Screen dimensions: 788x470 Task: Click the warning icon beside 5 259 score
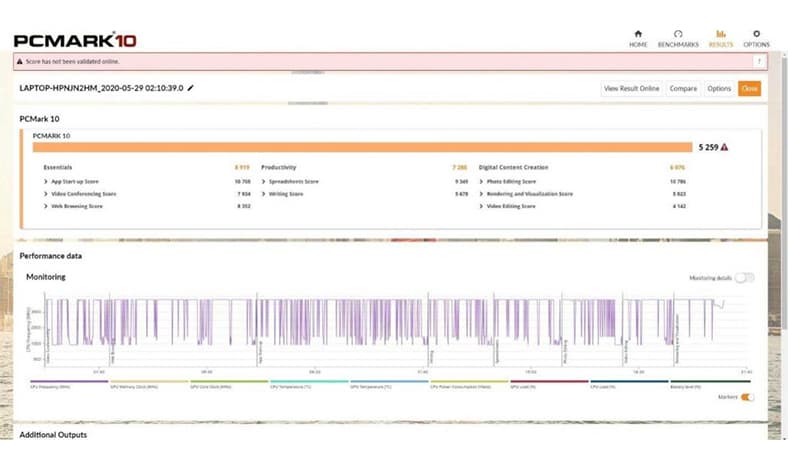724,147
